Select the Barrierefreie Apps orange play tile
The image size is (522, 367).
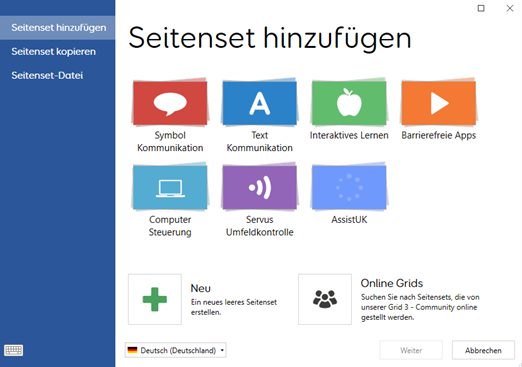point(439,103)
